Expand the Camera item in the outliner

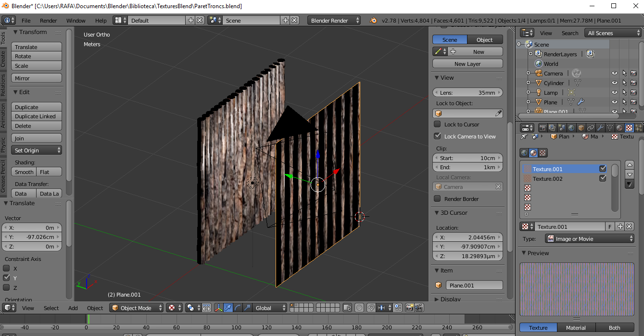pos(528,74)
